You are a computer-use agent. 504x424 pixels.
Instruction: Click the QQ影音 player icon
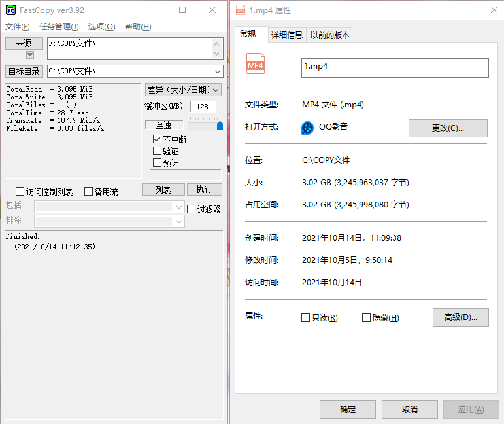[x=308, y=128]
